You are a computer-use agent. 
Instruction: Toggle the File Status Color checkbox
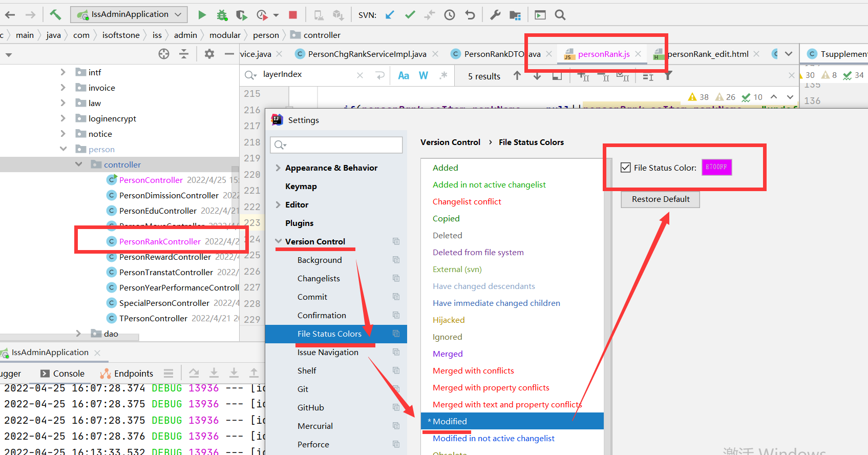(x=625, y=168)
